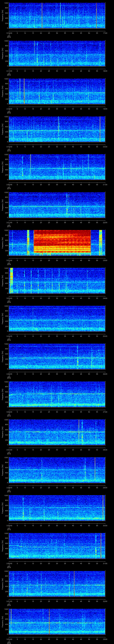Viewport: 114px width, 644px height.
Task: Select the 30:00 end time label
Action: (105, 525)
